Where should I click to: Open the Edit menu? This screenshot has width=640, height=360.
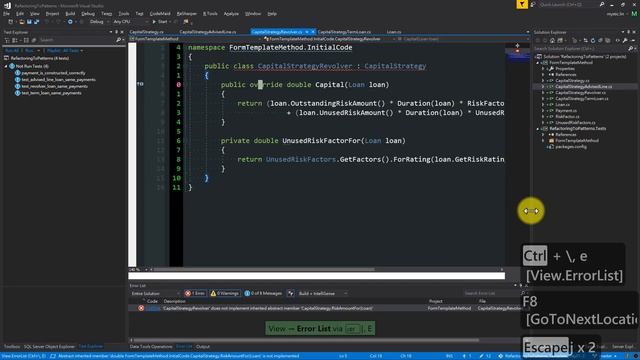[x=20, y=13]
